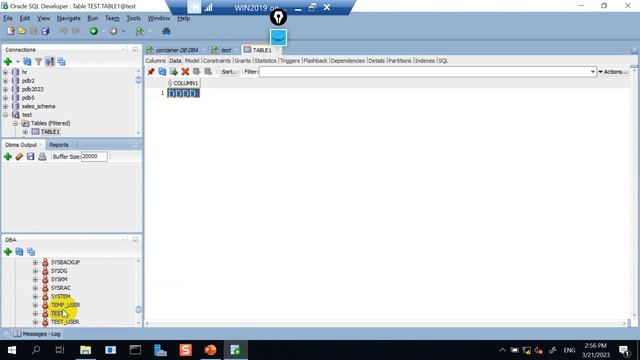Click the Collapse icon in DBA panel

coord(31,251)
